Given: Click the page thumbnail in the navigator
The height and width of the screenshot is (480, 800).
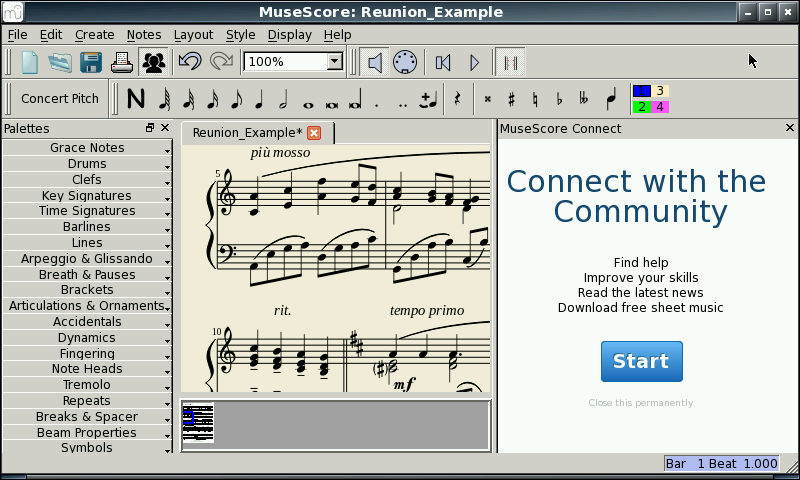Looking at the screenshot, I should pyautogui.click(x=198, y=422).
